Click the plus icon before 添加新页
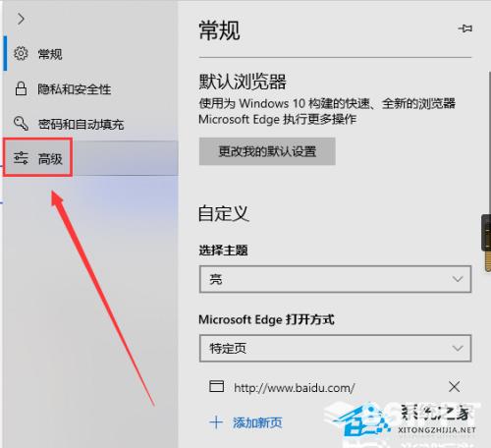Screen dimensions: 491x448 click(216, 422)
